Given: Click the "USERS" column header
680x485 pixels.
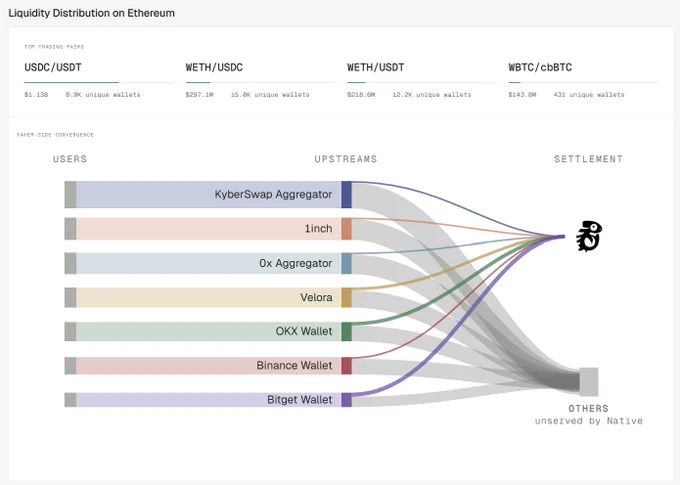Looking at the screenshot, I should (70, 159).
